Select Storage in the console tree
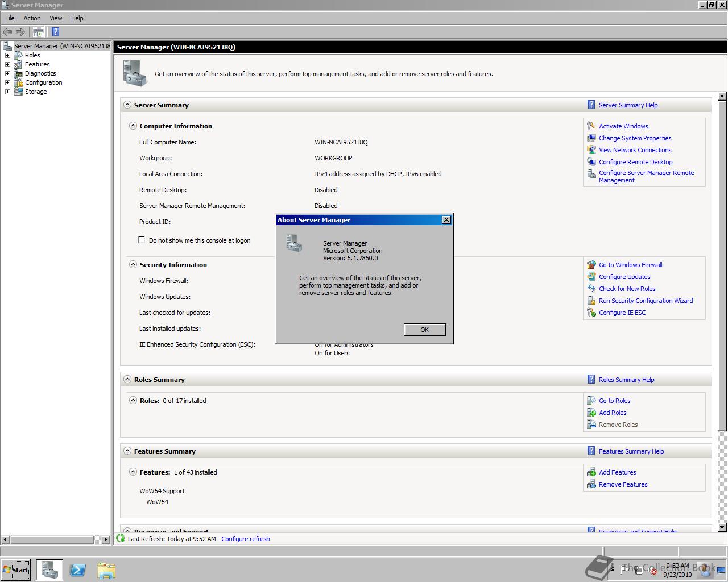Screen dimensions: 728x582 (36, 92)
